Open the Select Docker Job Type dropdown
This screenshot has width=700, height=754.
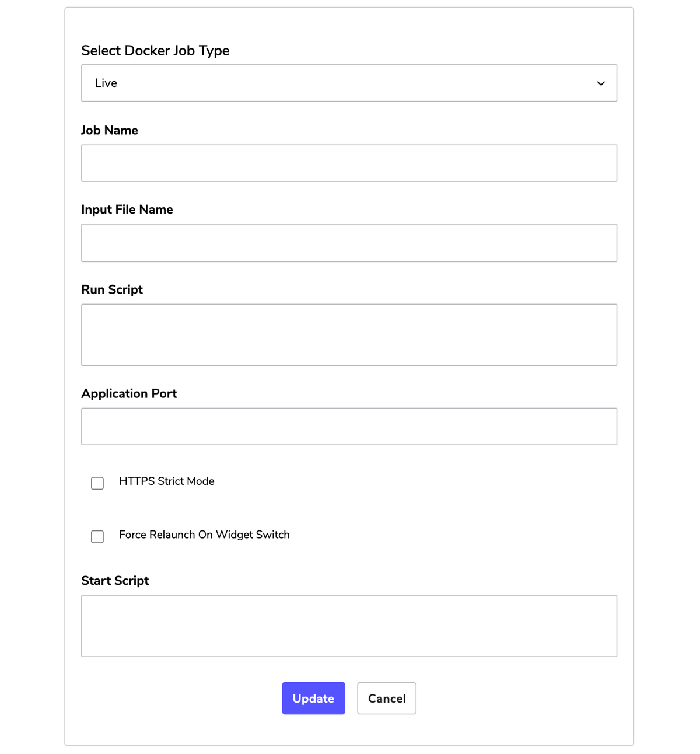pyautogui.click(x=349, y=83)
